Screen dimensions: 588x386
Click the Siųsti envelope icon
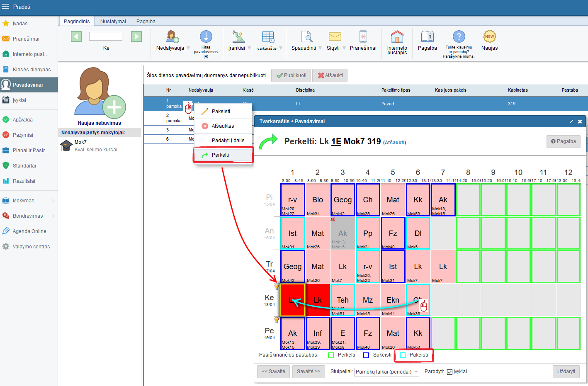click(335, 36)
